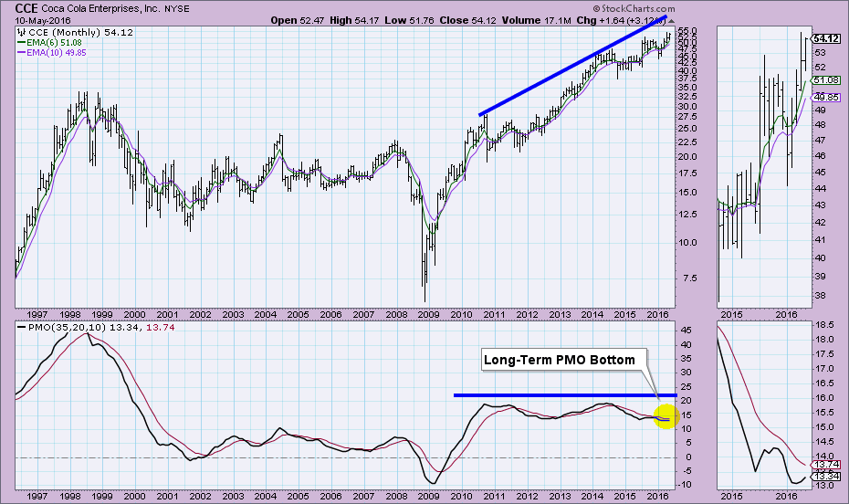Click the 18.5 label on the PMO zoom axis
The height and width of the screenshot is (504, 849).
tap(823, 325)
